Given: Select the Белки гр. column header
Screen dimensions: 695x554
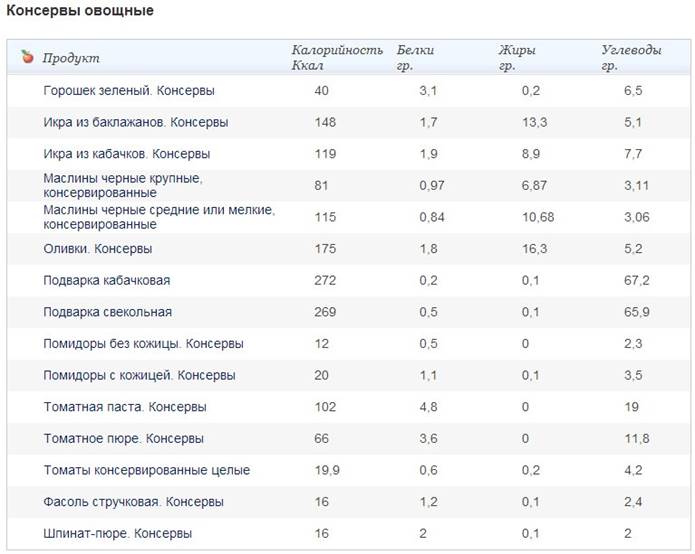Looking at the screenshot, I should coord(415,57).
